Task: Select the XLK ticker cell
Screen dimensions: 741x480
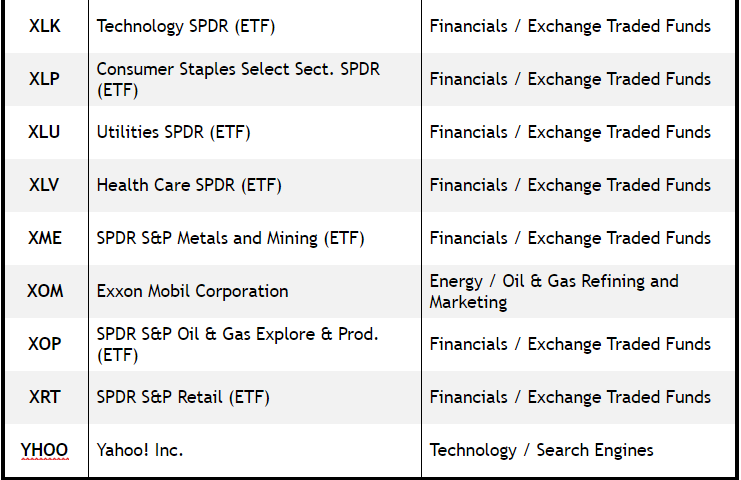Action: coord(46,26)
